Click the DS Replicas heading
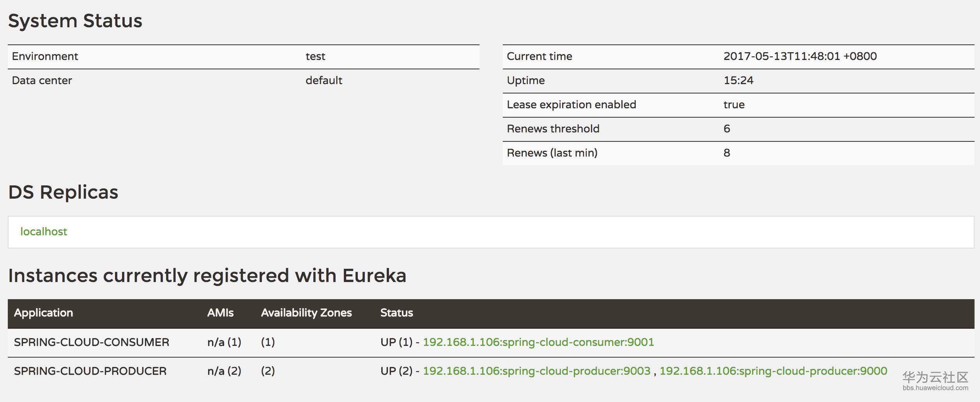 coord(63,192)
